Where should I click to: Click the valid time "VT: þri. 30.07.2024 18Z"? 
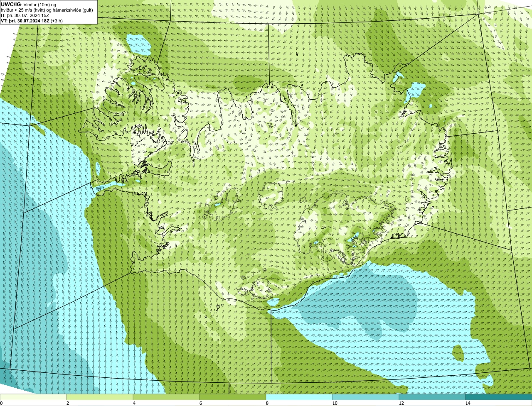coord(25,21)
